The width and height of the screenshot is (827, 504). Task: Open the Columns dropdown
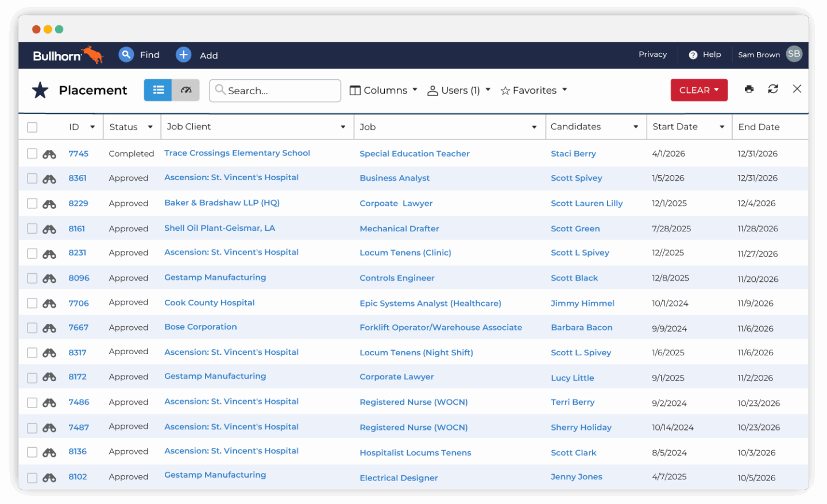384,90
